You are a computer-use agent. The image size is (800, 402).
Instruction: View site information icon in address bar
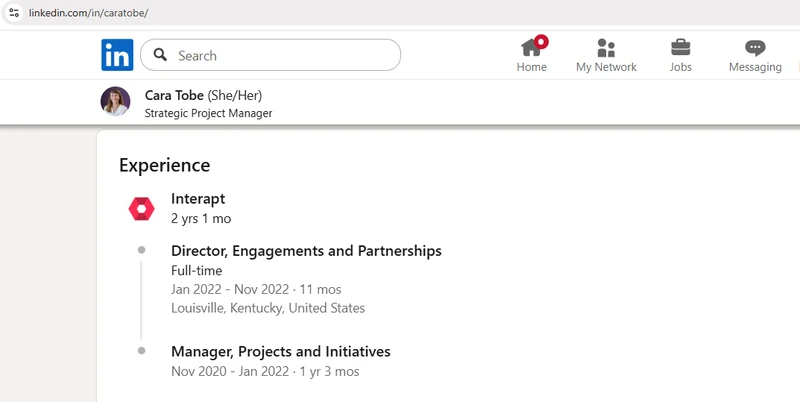[14, 12]
